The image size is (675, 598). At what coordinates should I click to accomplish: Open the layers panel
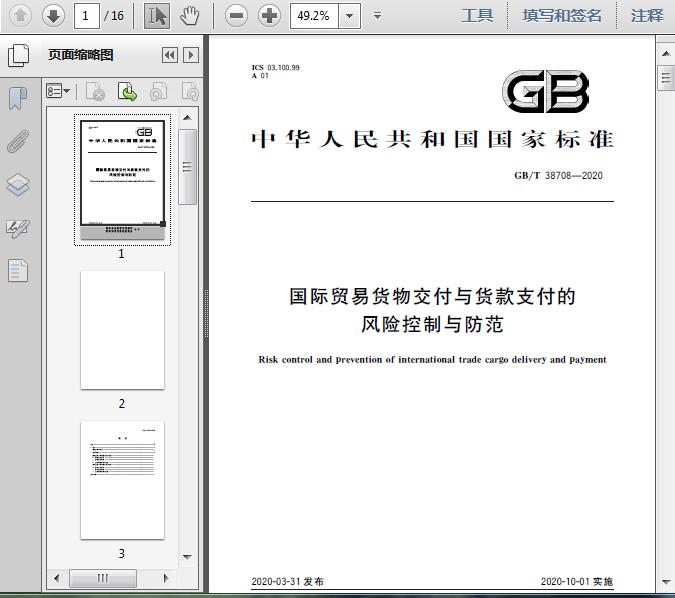[18, 185]
